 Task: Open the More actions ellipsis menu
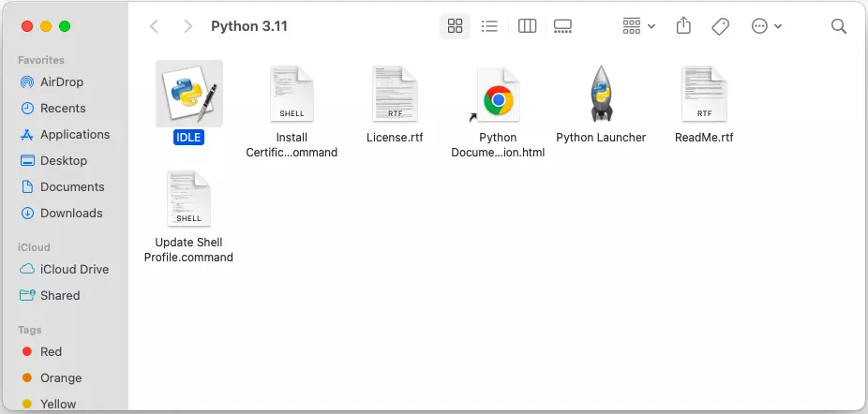[766, 26]
